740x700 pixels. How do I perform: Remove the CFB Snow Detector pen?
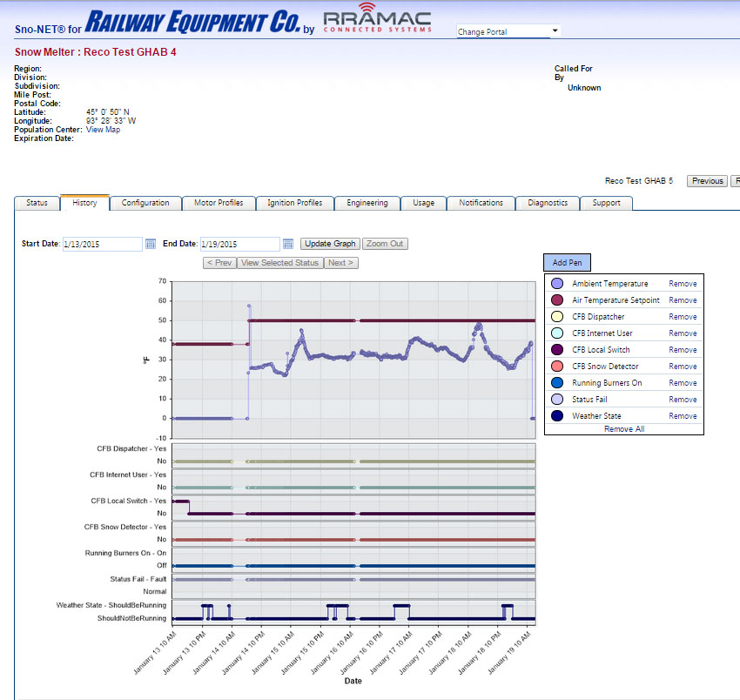click(x=683, y=367)
